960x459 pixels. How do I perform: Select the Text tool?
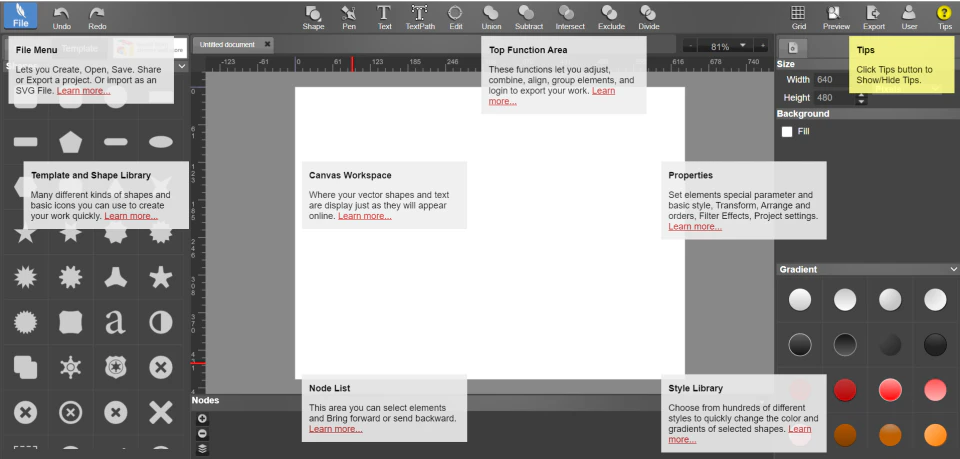coord(384,18)
